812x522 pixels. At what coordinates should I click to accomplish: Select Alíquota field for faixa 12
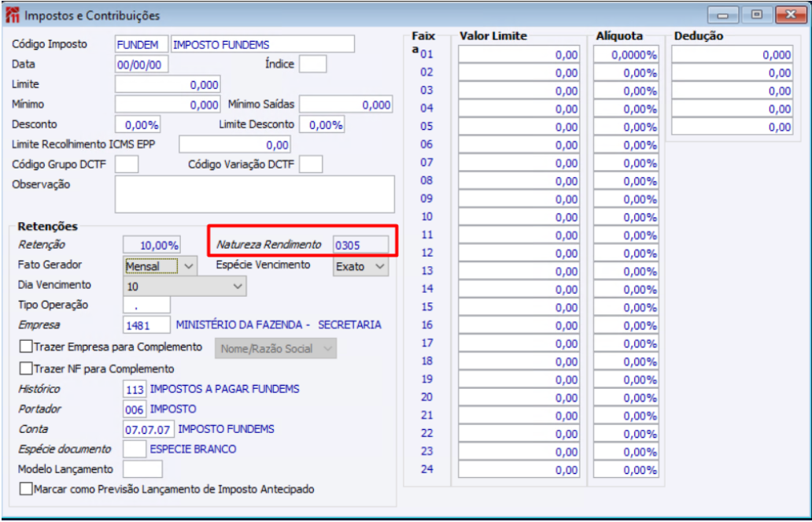tap(626, 253)
